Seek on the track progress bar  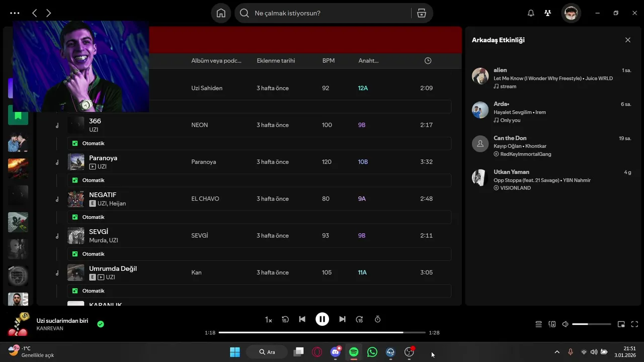tap(322, 333)
